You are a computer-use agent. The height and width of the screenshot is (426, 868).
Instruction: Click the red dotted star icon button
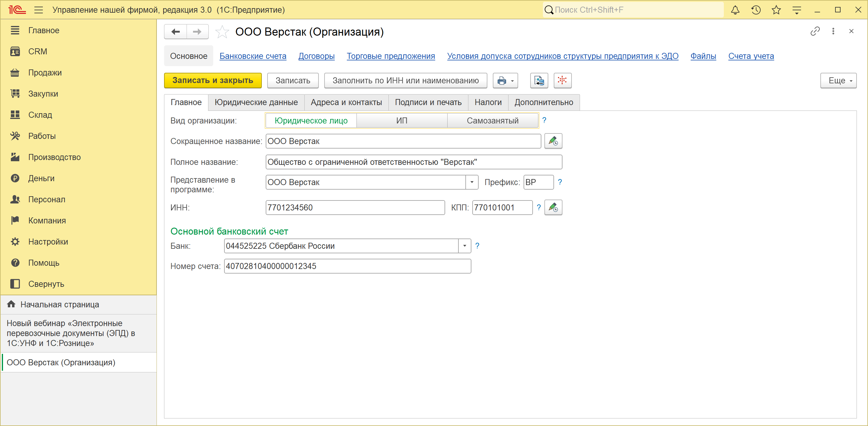(562, 80)
